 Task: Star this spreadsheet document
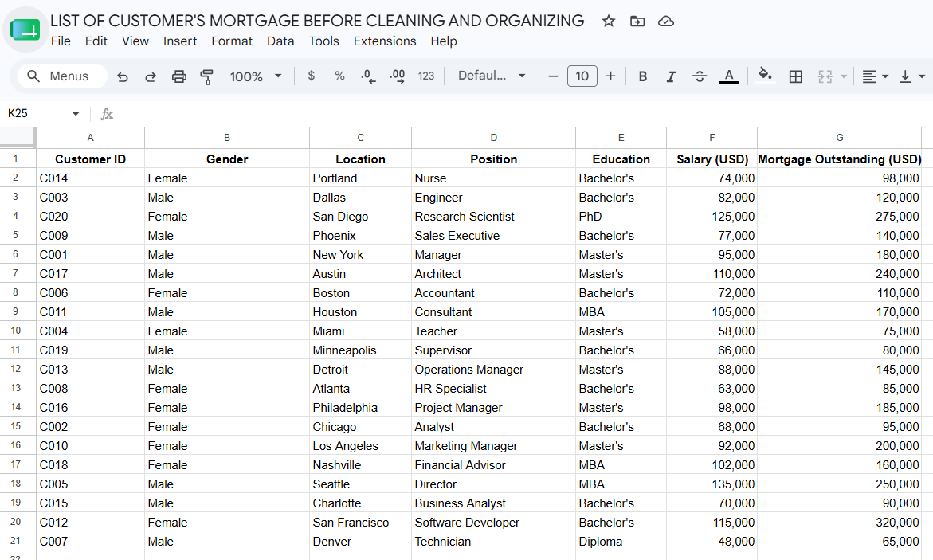click(x=608, y=22)
